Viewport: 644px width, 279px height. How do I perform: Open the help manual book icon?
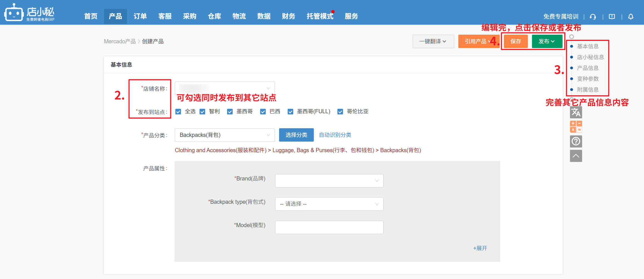(x=612, y=17)
